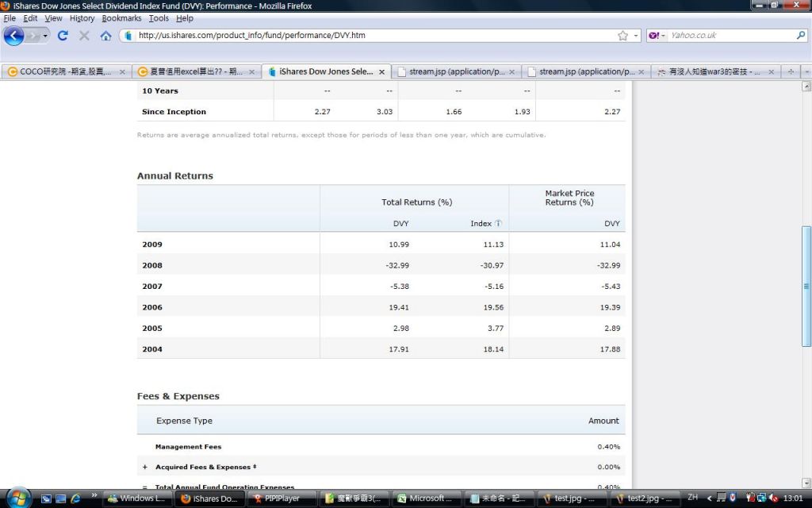Click the iShares site icon in address bar
812x508 pixels.
tap(128, 36)
